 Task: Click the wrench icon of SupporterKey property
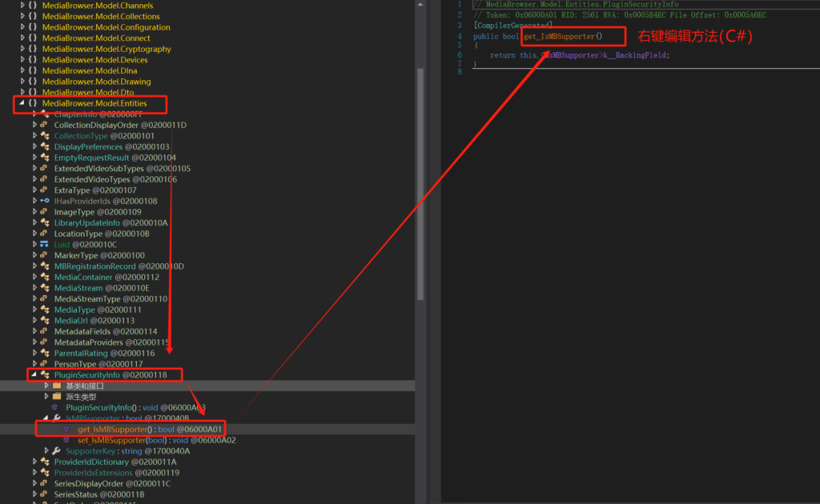57,451
